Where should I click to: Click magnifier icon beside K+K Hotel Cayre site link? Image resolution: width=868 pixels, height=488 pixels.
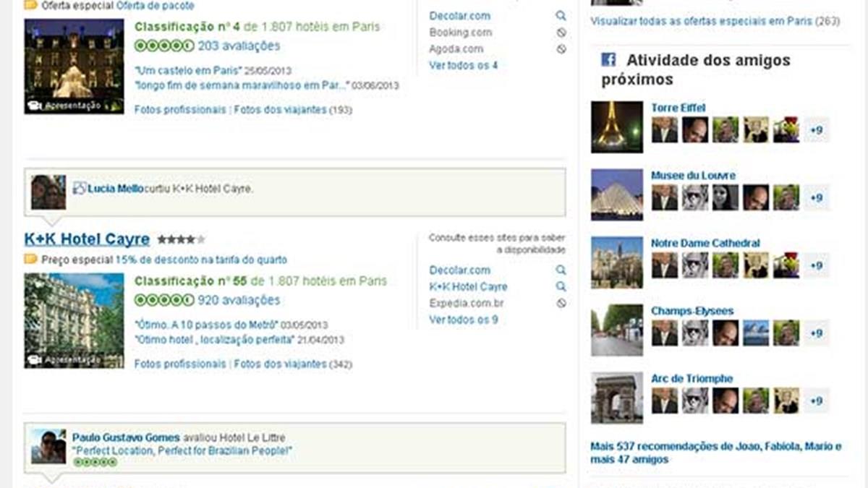(561, 287)
